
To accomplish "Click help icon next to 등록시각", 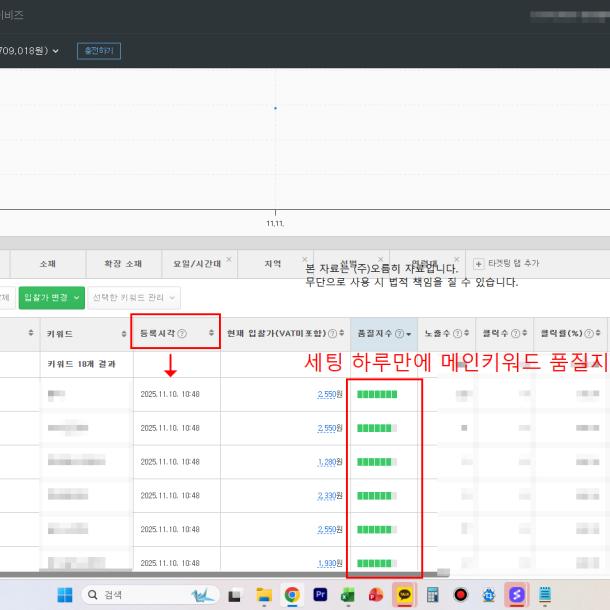I will tap(182, 333).
